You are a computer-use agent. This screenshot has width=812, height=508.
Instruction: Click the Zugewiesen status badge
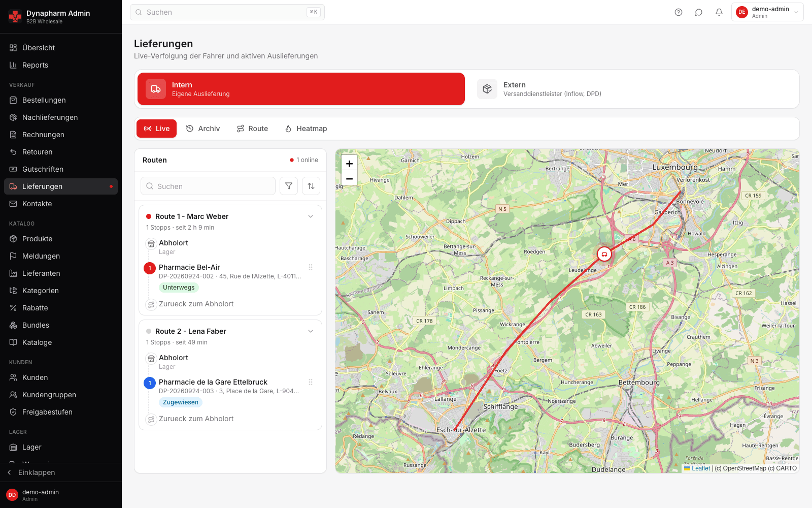coord(181,402)
